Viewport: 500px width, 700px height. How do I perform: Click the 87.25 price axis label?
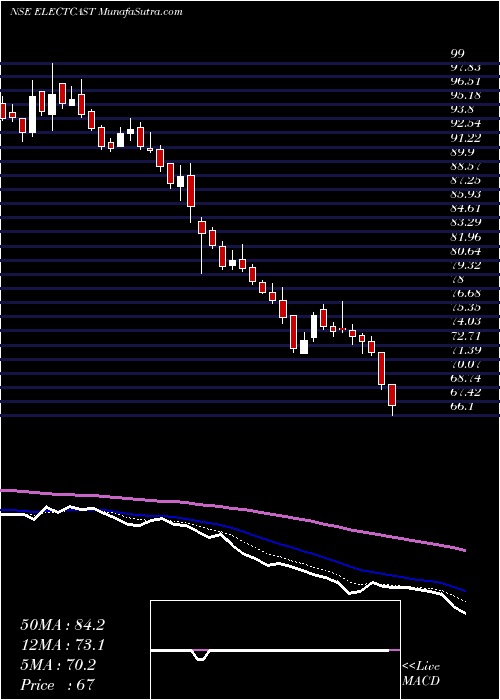(x=466, y=180)
